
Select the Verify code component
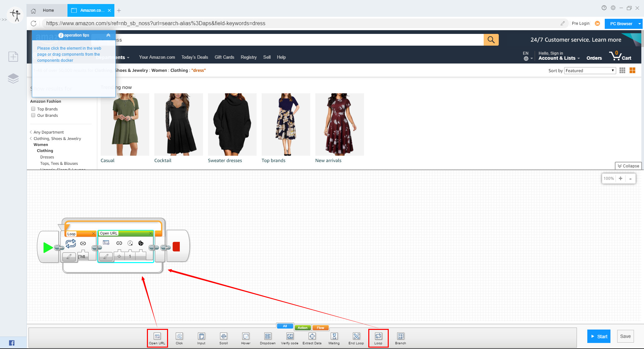tap(290, 338)
